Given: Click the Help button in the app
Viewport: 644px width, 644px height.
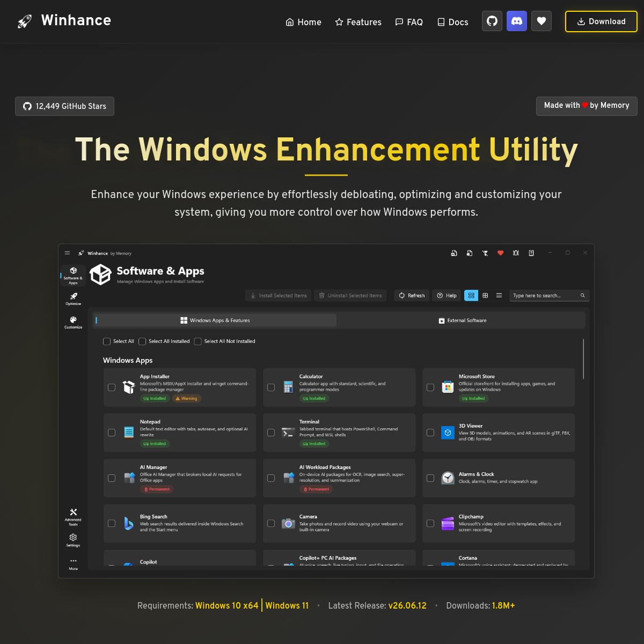Looking at the screenshot, I should (x=447, y=295).
